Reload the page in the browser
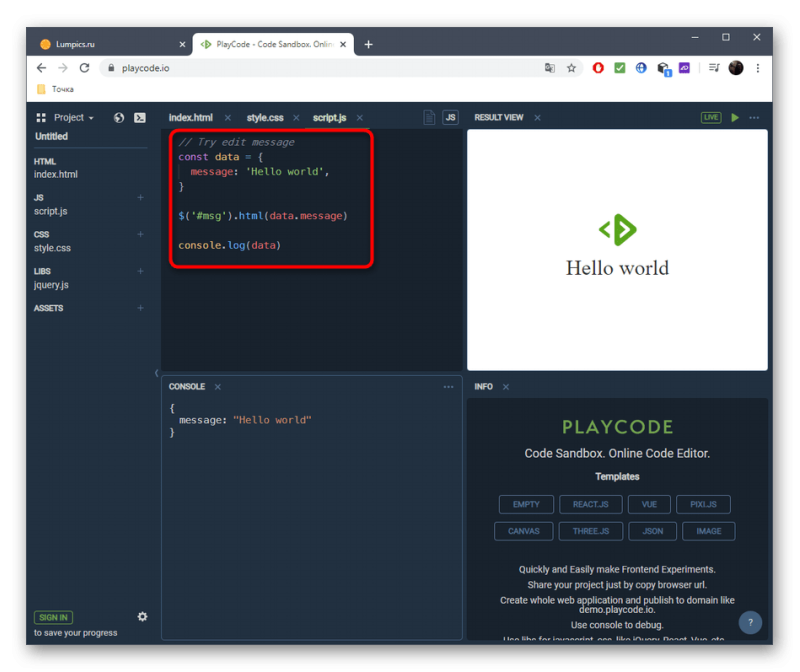Viewport: 800px width, 672px height. point(85,68)
